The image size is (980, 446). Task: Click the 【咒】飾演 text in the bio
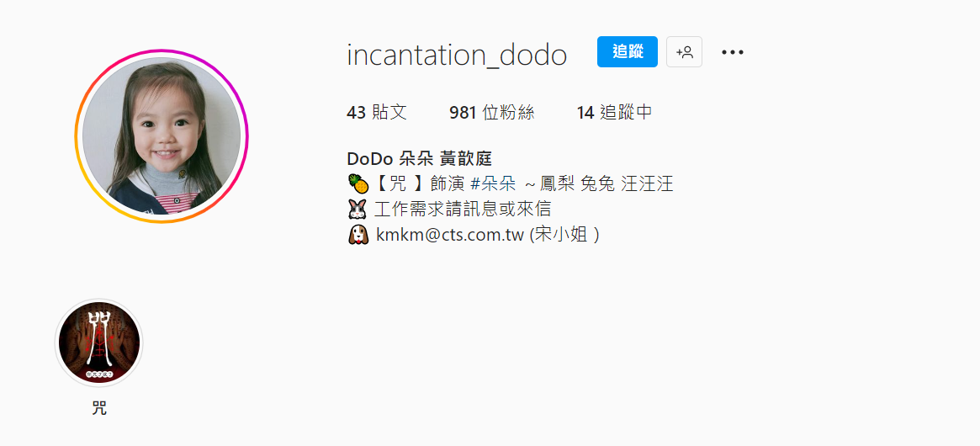[x=421, y=183]
